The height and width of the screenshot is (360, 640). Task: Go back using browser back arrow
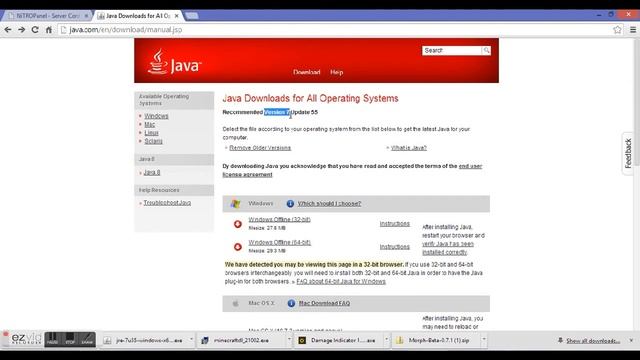8,30
